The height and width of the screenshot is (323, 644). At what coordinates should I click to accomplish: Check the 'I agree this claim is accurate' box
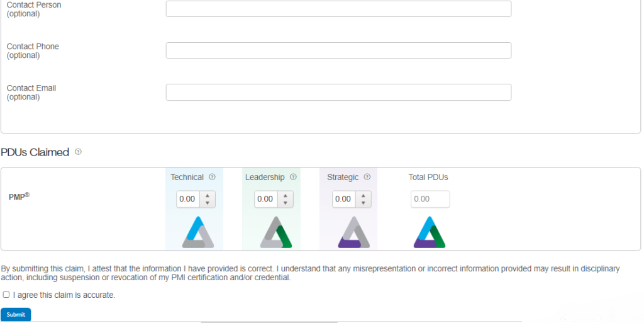point(6,295)
